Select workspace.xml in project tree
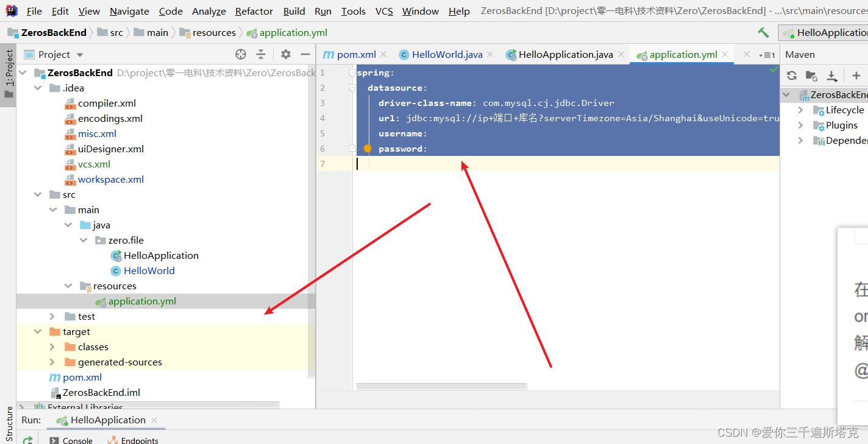The image size is (868, 444). [x=111, y=179]
